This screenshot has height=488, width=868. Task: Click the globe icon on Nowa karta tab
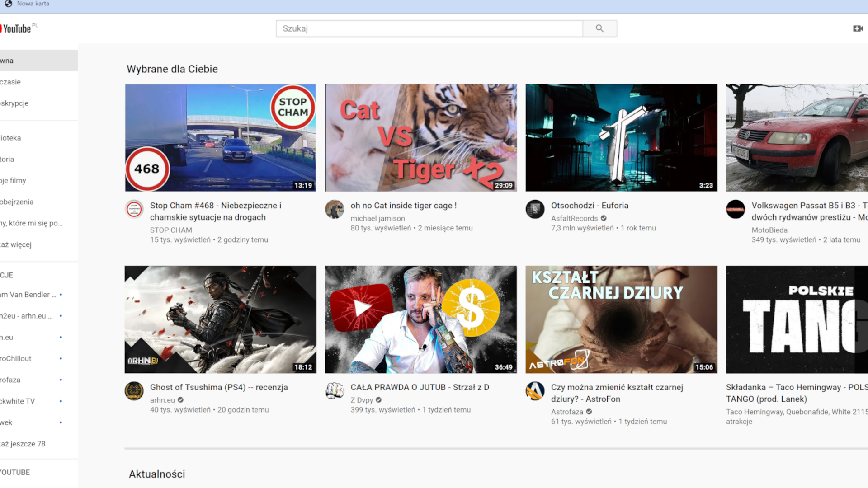pos(9,4)
